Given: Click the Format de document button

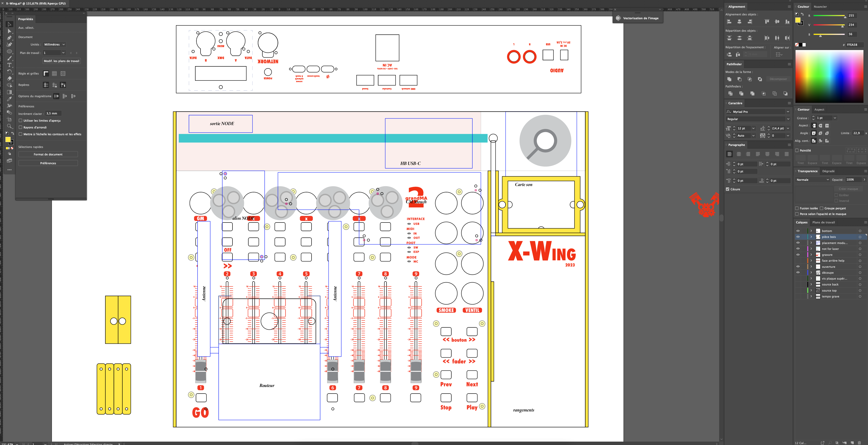Looking at the screenshot, I should pyautogui.click(x=48, y=154).
